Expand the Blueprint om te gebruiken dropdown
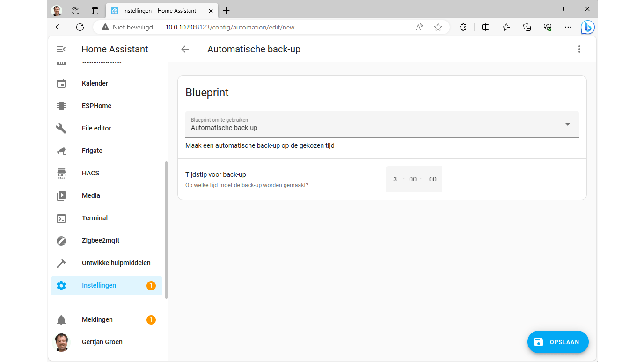The image size is (644, 362). (567, 124)
